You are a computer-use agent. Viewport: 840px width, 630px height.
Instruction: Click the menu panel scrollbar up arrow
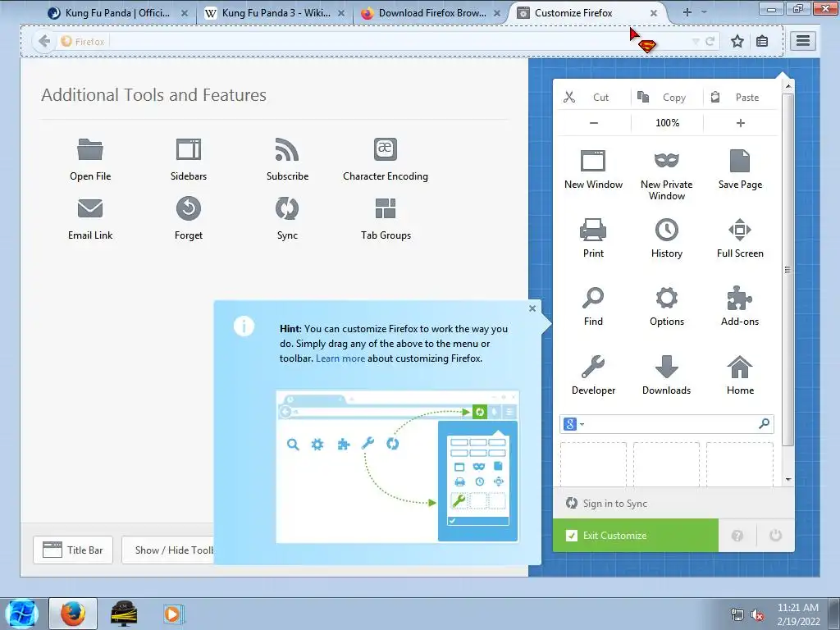click(787, 85)
